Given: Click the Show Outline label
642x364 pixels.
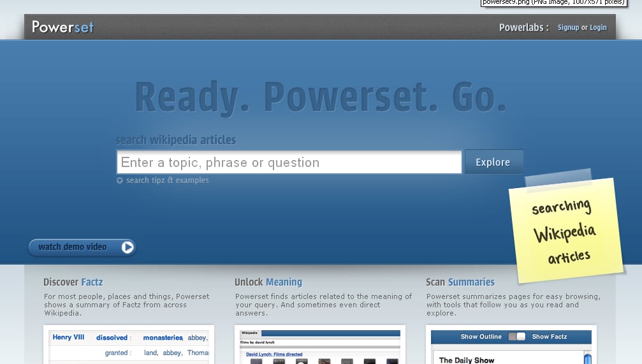Looking at the screenshot, I should (481, 337).
